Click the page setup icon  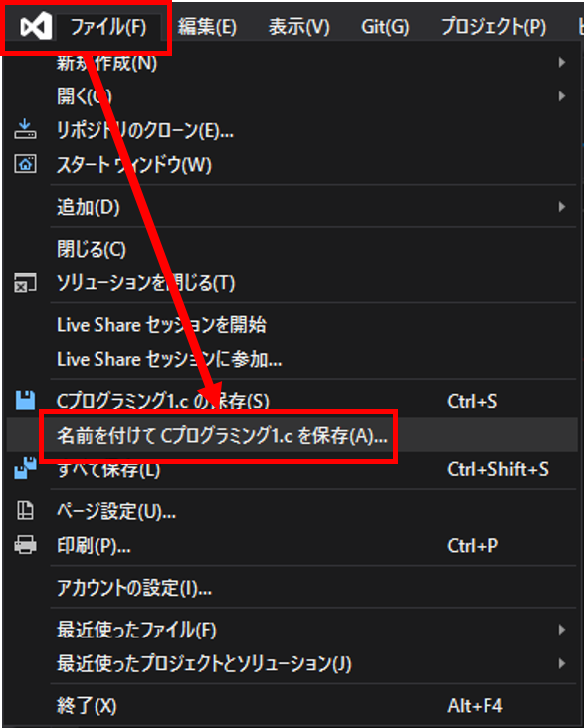tap(25, 510)
